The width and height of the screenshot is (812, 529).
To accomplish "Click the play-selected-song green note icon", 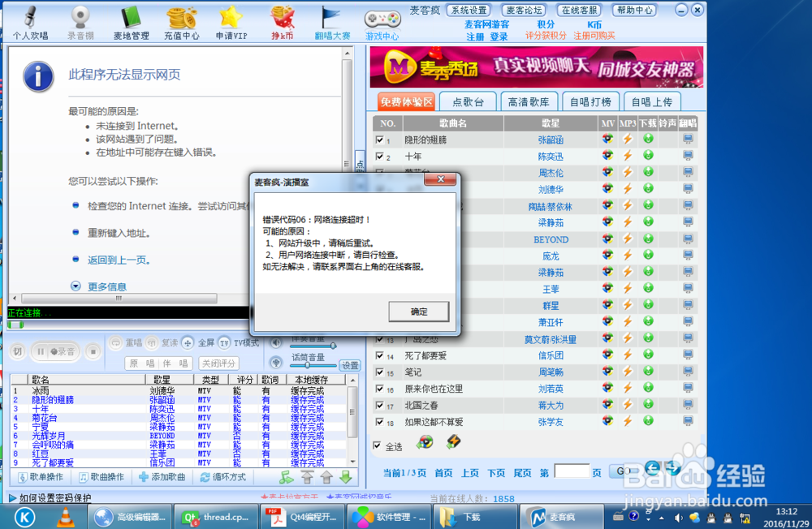I will [x=287, y=477].
